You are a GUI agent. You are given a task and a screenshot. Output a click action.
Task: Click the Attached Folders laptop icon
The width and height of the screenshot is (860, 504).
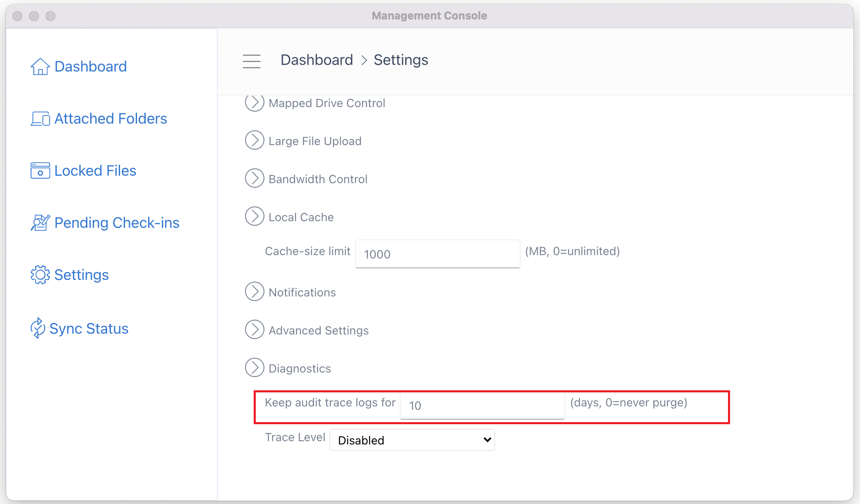click(x=40, y=119)
